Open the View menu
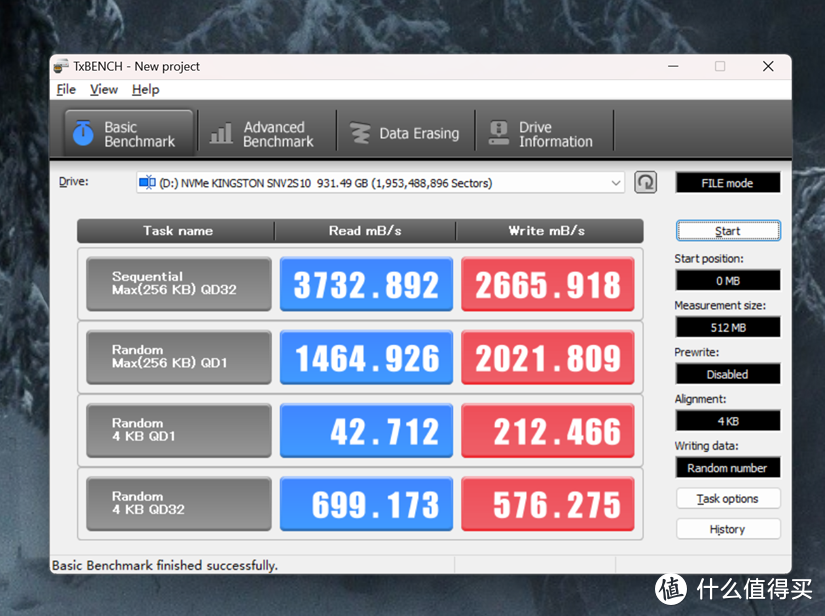825x616 pixels. (104, 89)
